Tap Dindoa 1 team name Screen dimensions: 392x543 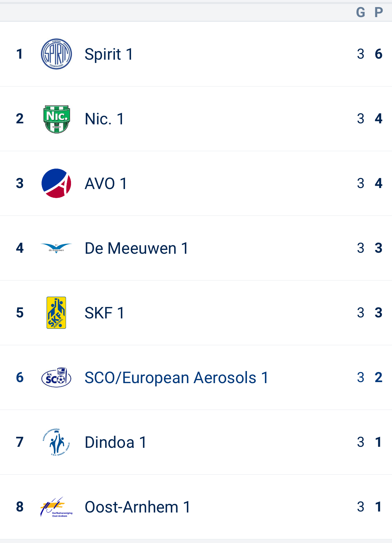[115, 442]
